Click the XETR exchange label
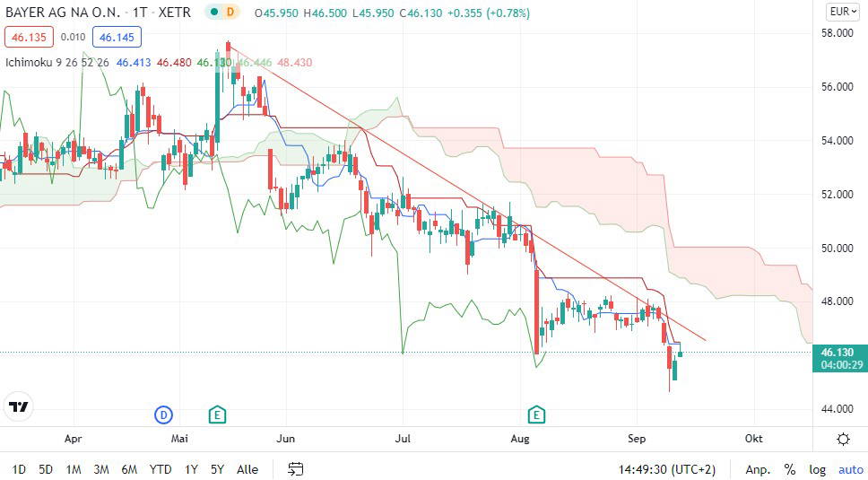 [x=174, y=13]
